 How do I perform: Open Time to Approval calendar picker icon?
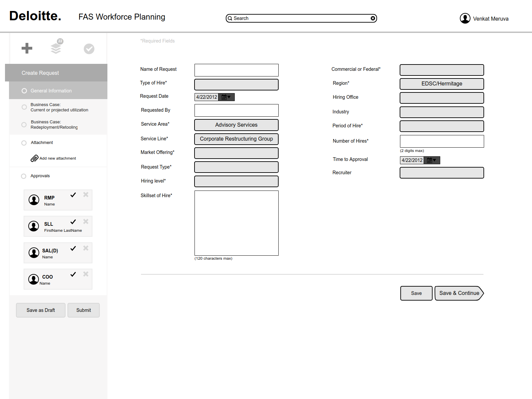(432, 160)
